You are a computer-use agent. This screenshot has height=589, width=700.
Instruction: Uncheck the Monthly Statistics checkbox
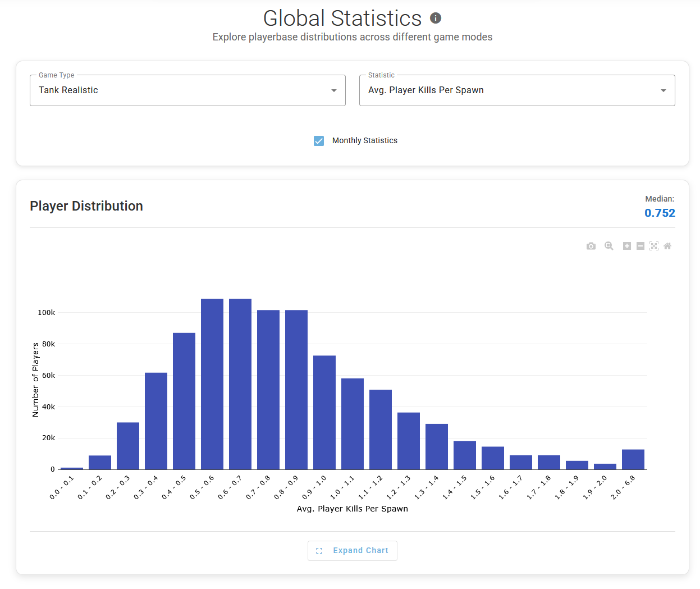point(319,140)
